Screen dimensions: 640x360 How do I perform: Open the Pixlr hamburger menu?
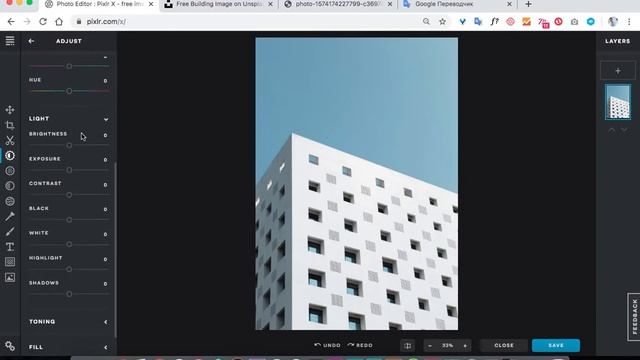tap(10, 41)
